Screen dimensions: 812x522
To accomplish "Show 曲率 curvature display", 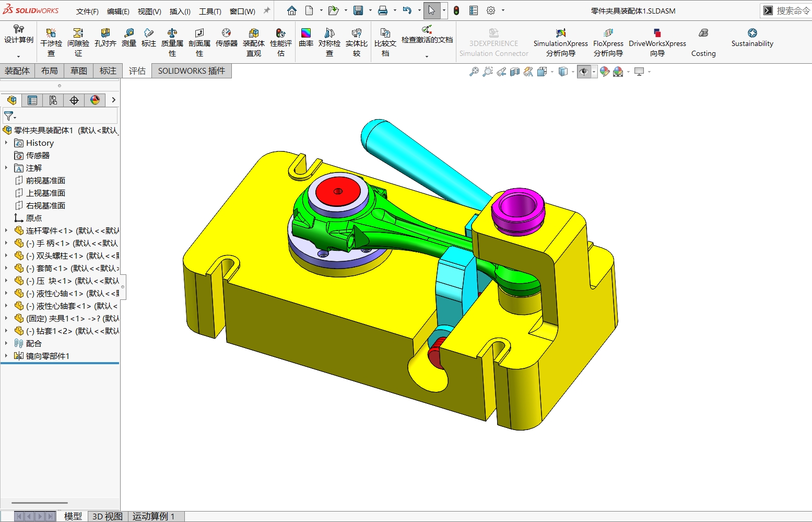I will (306, 38).
